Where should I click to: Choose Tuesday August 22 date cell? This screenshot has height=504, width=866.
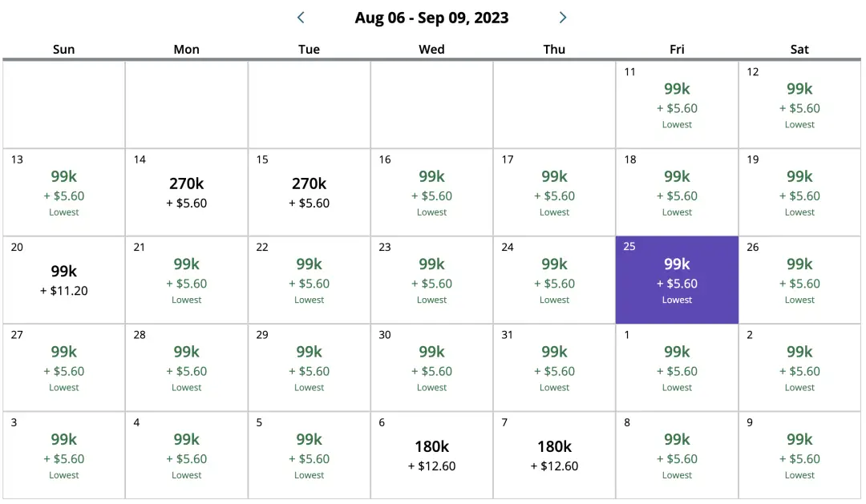coord(309,280)
